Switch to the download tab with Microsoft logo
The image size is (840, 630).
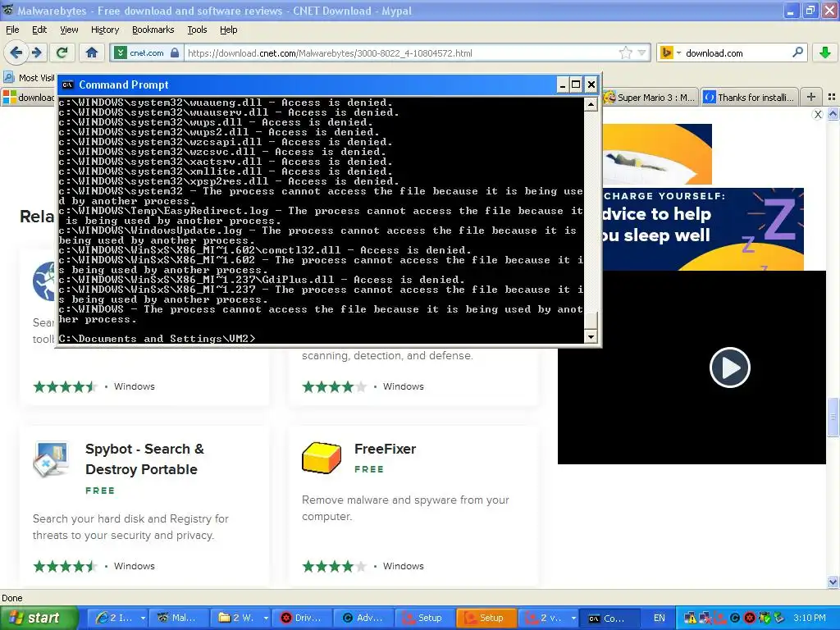[x=29, y=97]
